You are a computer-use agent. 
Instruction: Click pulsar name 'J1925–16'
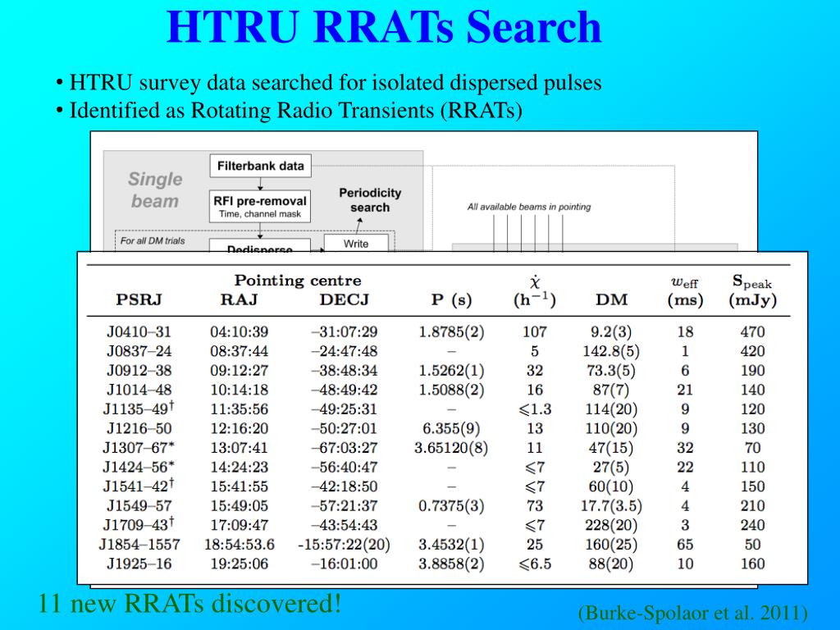(139, 564)
